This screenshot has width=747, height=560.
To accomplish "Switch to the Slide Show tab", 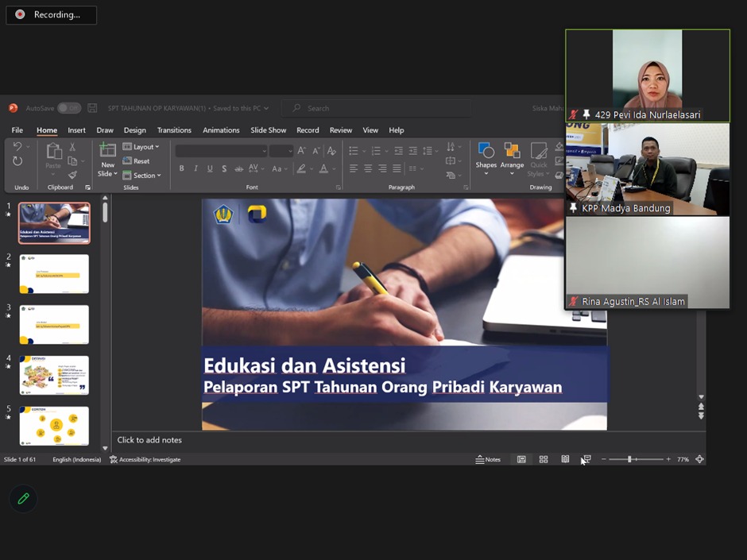I will pos(268,130).
